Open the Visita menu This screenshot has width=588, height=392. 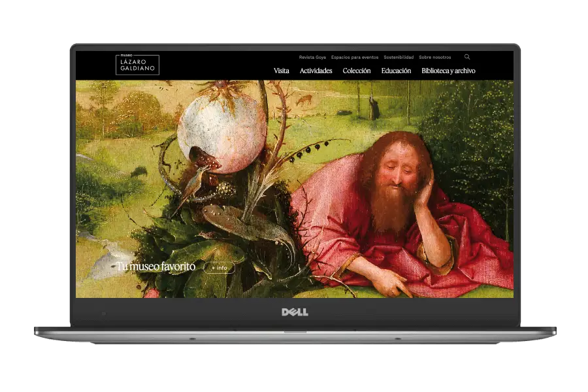pyautogui.click(x=281, y=71)
